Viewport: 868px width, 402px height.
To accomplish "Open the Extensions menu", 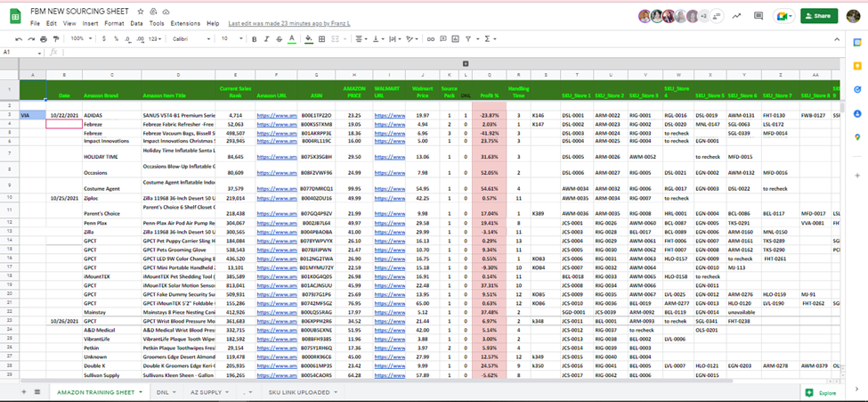I will [185, 24].
